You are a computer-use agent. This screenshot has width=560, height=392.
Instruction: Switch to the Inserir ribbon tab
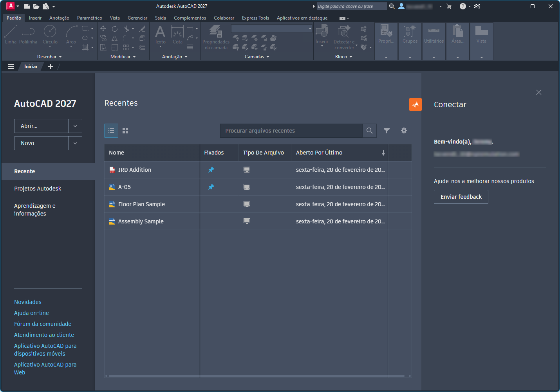pyautogui.click(x=35, y=18)
